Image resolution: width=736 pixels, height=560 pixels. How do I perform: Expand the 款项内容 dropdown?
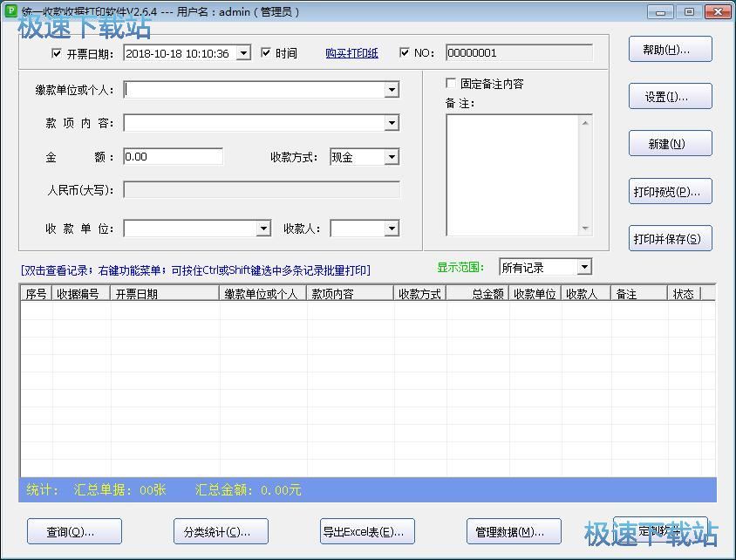coord(392,123)
